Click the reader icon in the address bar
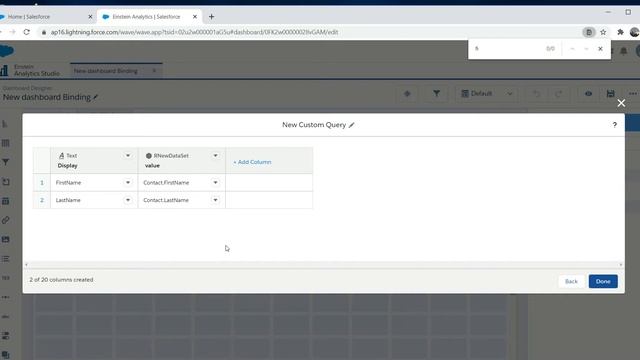 (x=589, y=32)
